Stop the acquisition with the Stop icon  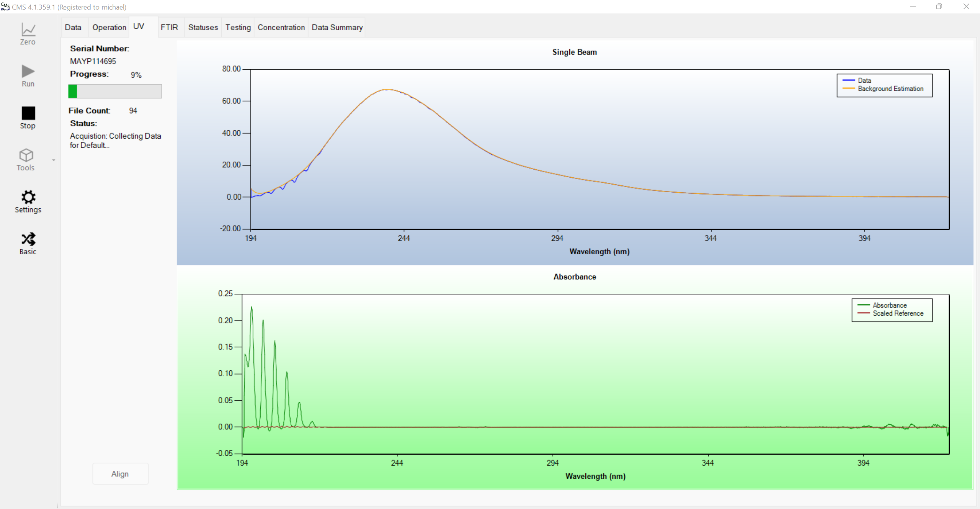tap(28, 113)
